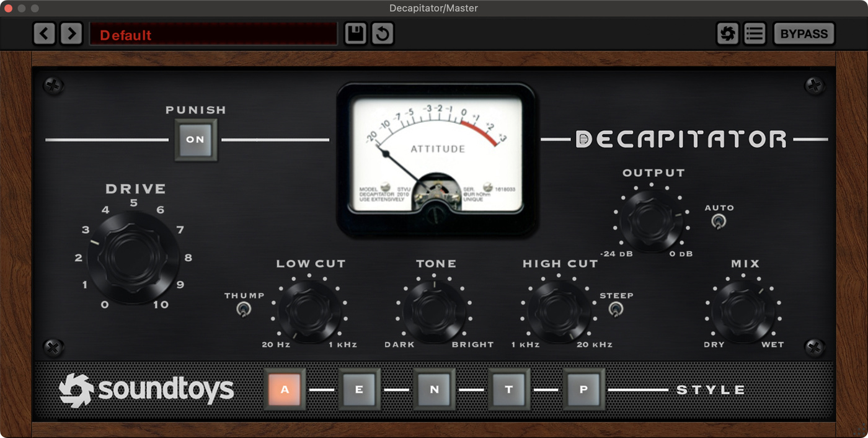868x438 pixels.
Task: Click the Decapitator/Master window title
Action: 433,8
